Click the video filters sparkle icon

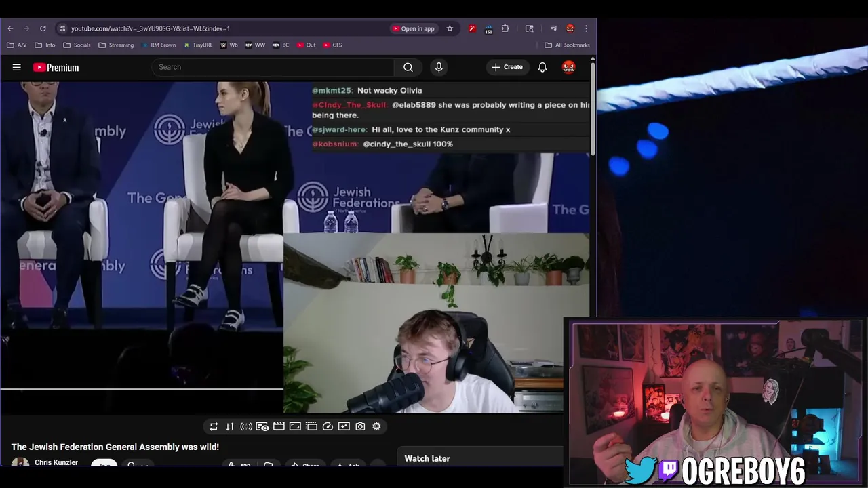click(x=344, y=426)
